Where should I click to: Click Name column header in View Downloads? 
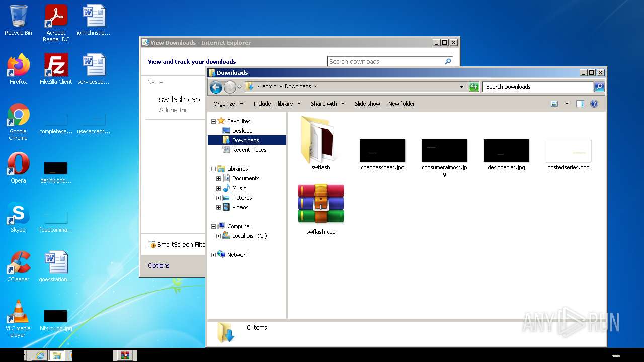click(155, 82)
